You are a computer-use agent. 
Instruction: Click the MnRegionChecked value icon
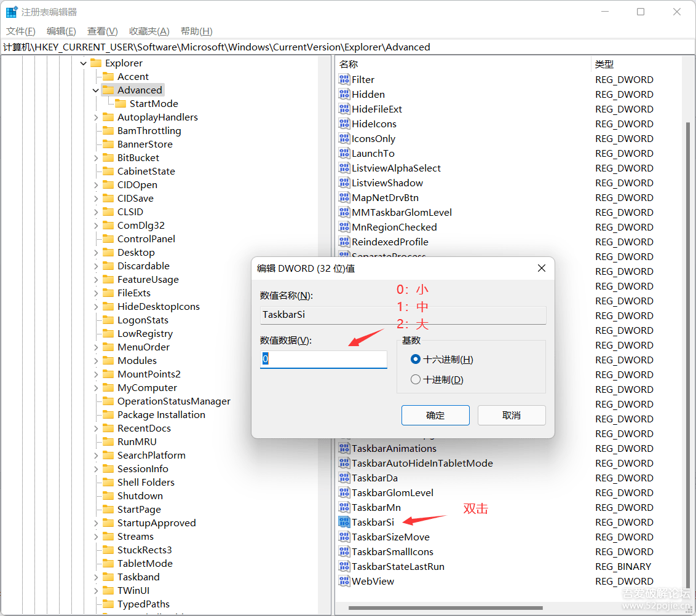coord(344,227)
